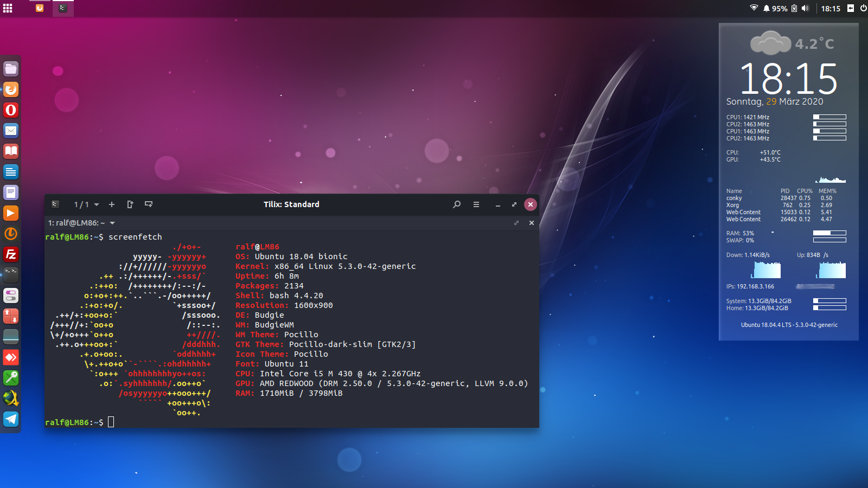This screenshot has height=488, width=868.
Task: Click the large 18:15 Conky clock
Action: click(x=789, y=79)
